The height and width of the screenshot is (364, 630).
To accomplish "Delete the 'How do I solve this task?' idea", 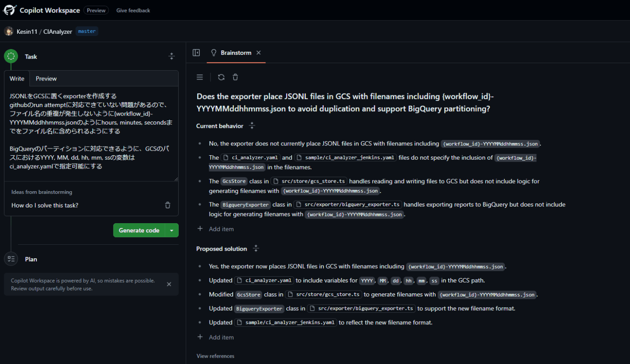I will pyautogui.click(x=167, y=205).
